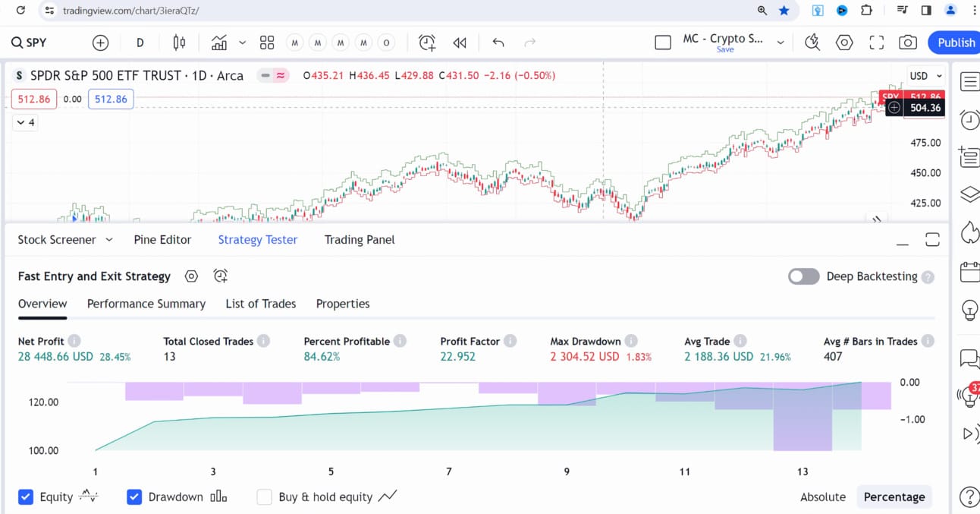Create an alert with the clock-plus icon
The height and width of the screenshot is (514, 980).
click(x=427, y=43)
